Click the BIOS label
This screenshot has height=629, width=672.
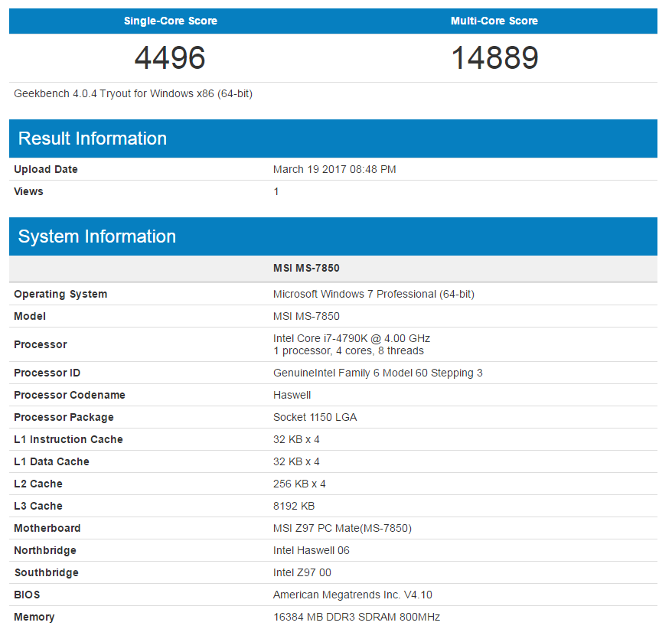tap(27, 595)
